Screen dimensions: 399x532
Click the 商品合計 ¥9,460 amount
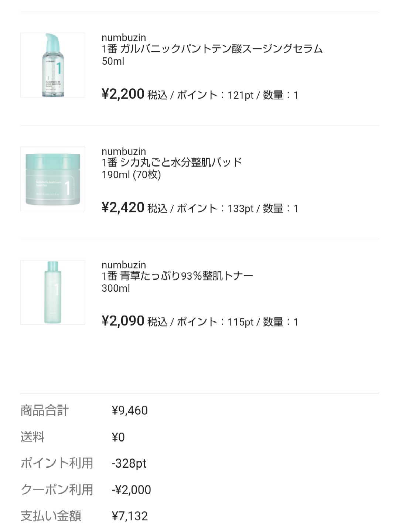click(x=130, y=410)
